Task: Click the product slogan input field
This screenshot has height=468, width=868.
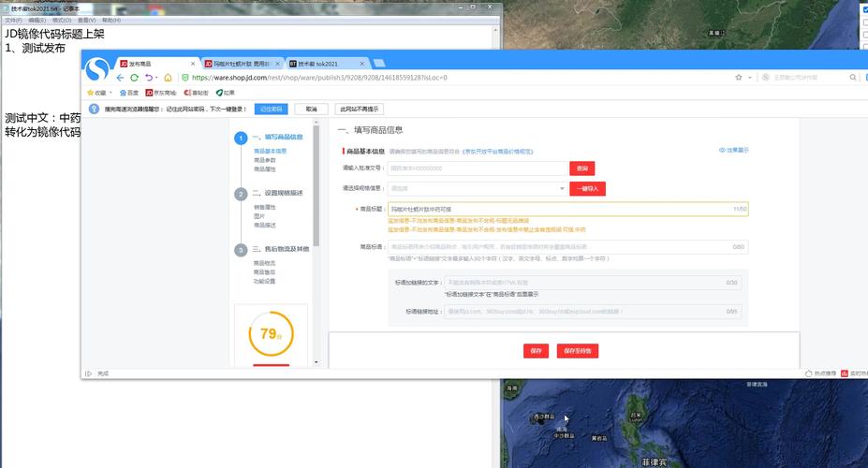Action: [x=568, y=247]
